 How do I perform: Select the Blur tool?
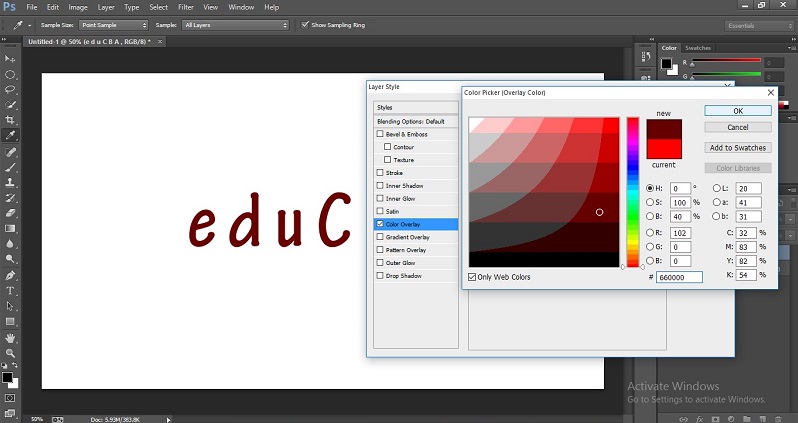coord(10,243)
